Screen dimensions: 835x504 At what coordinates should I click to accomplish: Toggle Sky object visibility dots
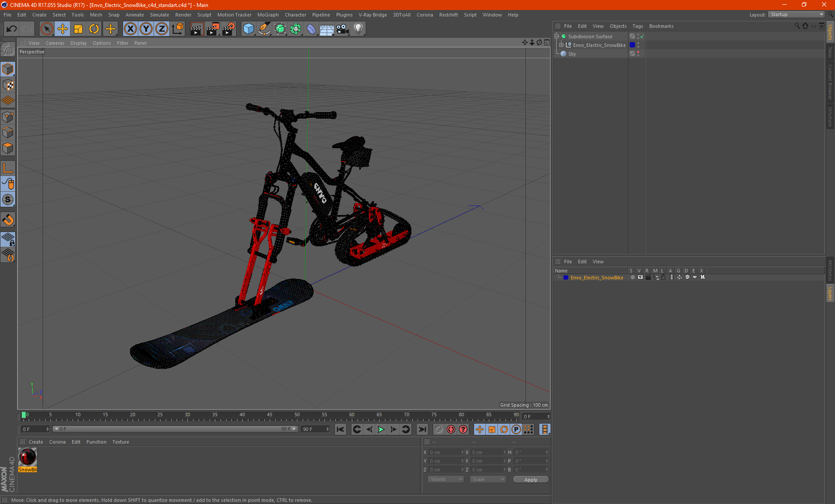click(x=638, y=54)
